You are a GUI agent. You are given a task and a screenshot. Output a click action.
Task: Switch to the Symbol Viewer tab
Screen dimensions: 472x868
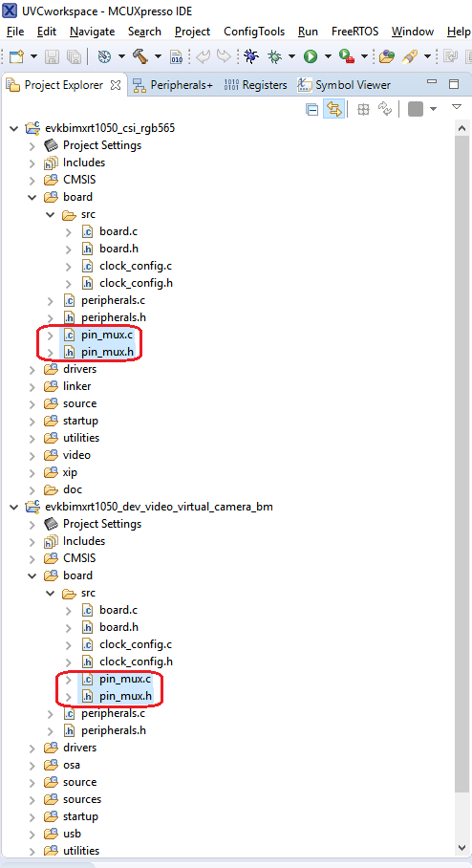(344, 85)
